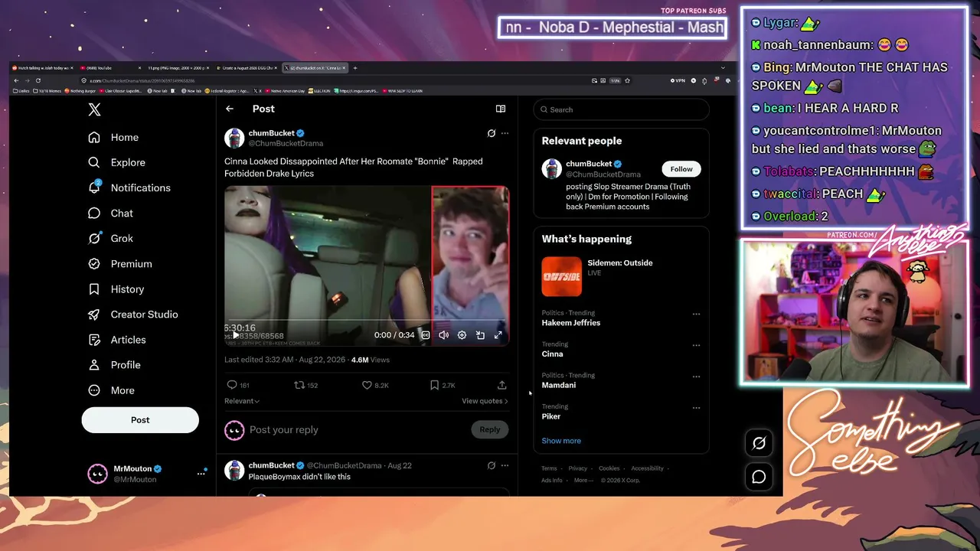This screenshot has height=551, width=980.
Task: Open History from the sidebar
Action: click(116, 289)
